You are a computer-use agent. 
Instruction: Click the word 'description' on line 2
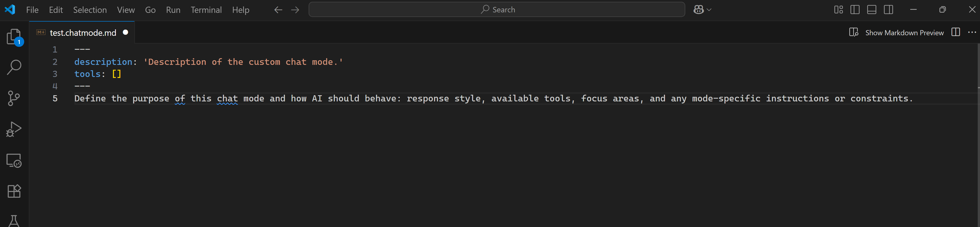point(103,62)
